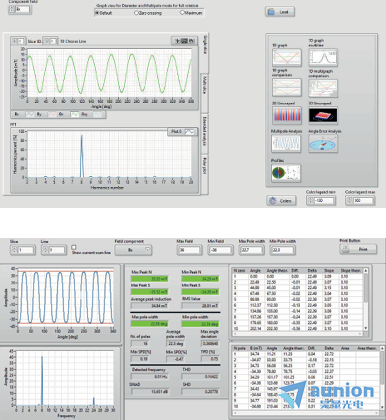The width and height of the screenshot is (386, 420).
Task: Open the Field component Bx dropdown
Action: click(x=133, y=250)
